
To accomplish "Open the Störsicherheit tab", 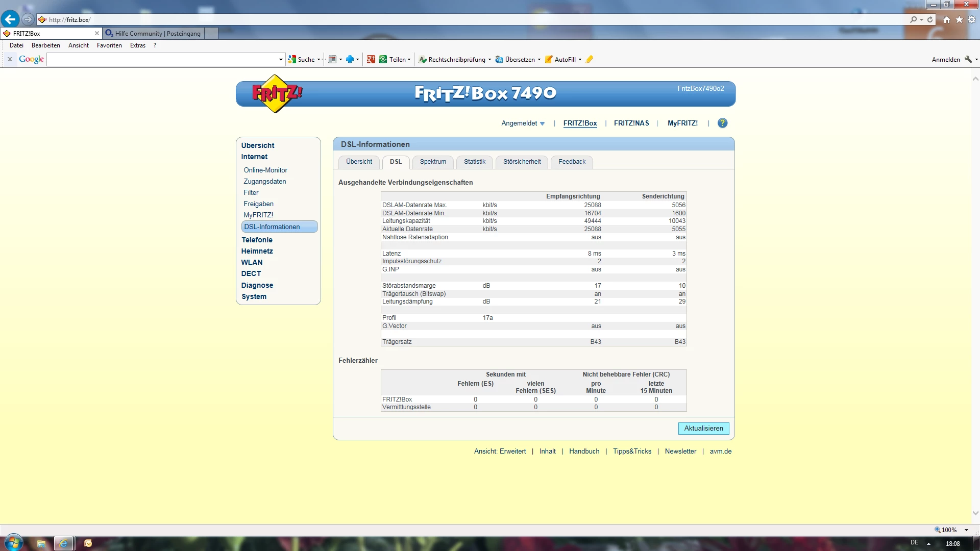I will pyautogui.click(x=522, y=162).
